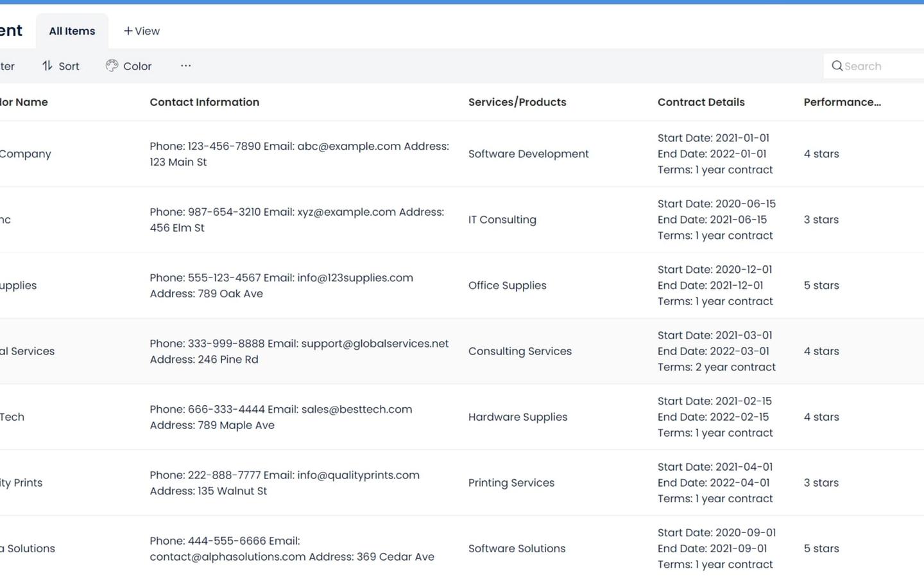This screenshot has height=578, width=924.
Task: Click 4 stars in Consulting Services row
Action: coord(821,351)
